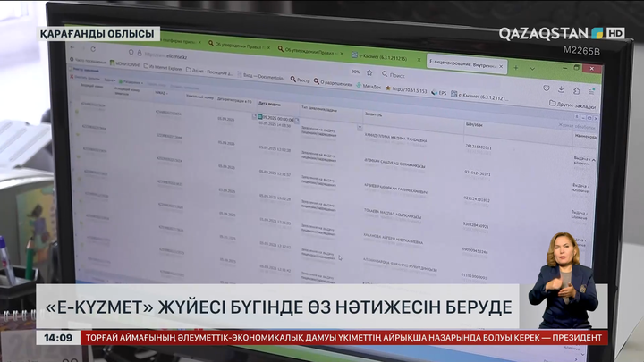The width and height of the screenshot is (644, 362).
Task: Click the shield icon in the address bar
Action: pyautogui.click(x=131, y=52)
